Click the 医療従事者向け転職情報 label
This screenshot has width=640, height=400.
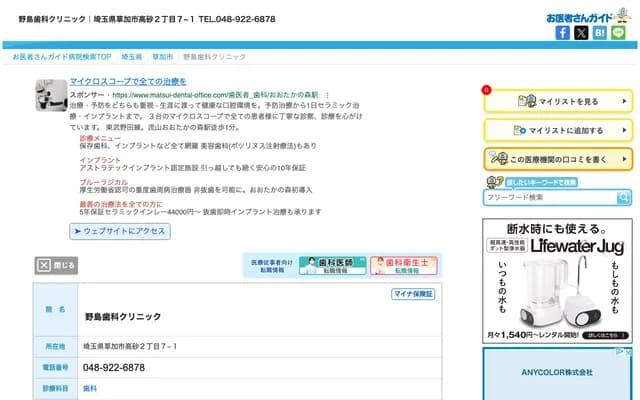(x=272, y=266)
